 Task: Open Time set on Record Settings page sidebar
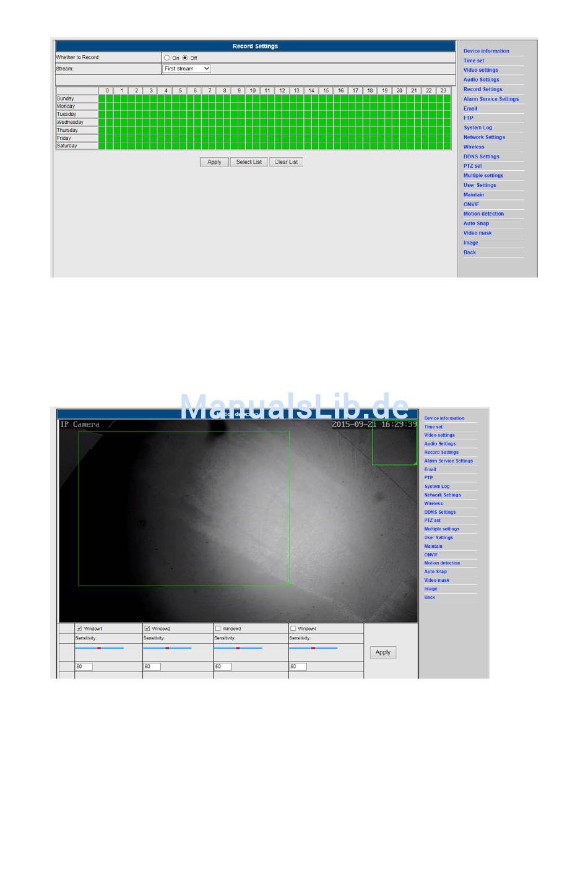point(474,61)
